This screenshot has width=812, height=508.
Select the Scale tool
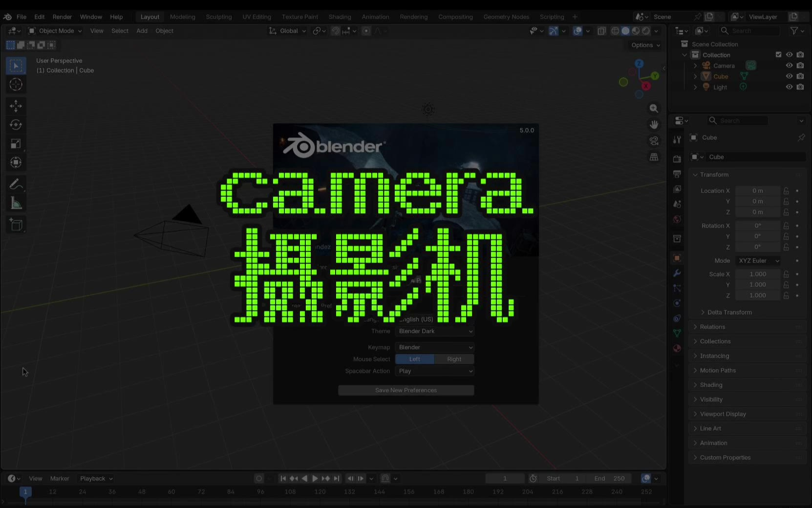click(x=16, y=144)
